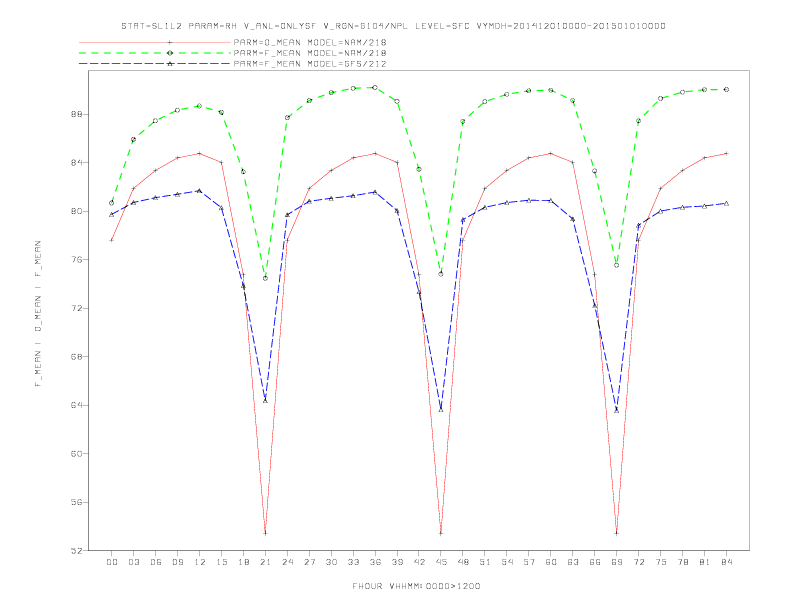Click x-axis tick label 63

(x=573, y=562)
